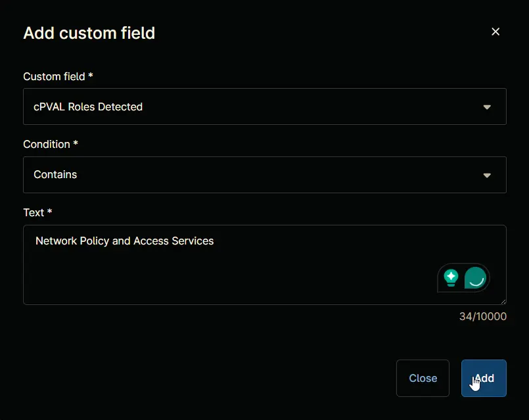Click the word Access in the text box
Viewport: 529px width, 420px height.
tap(151, 241)
